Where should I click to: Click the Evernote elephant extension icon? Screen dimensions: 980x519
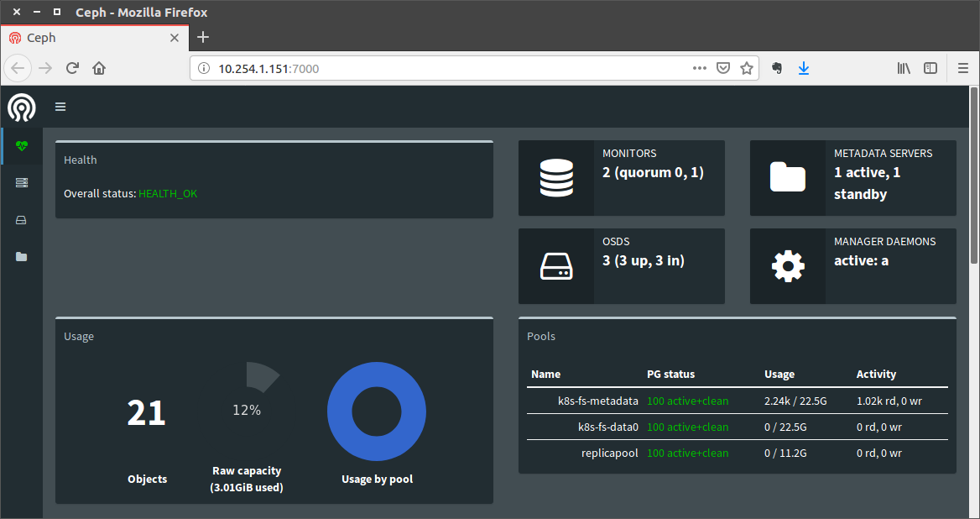click(777, 68)
